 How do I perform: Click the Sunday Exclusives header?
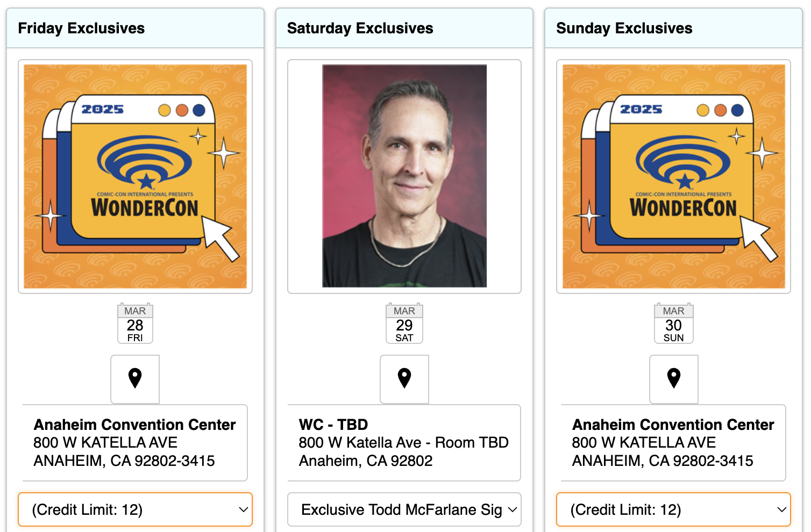click(624, 28)
